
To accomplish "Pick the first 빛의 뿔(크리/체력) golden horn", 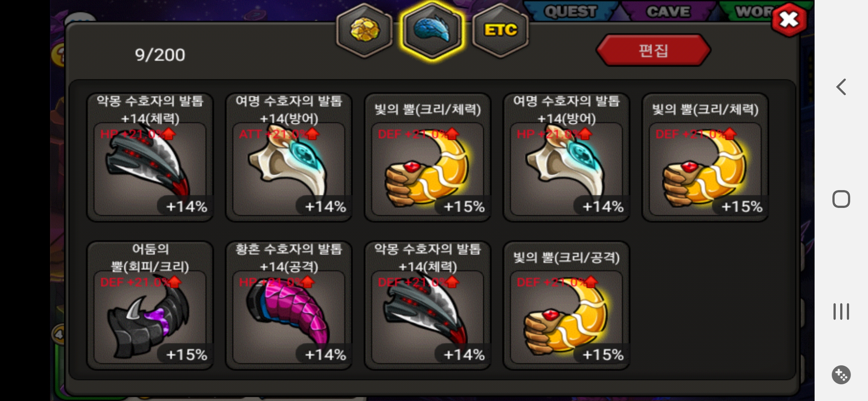I will (428, 157).
